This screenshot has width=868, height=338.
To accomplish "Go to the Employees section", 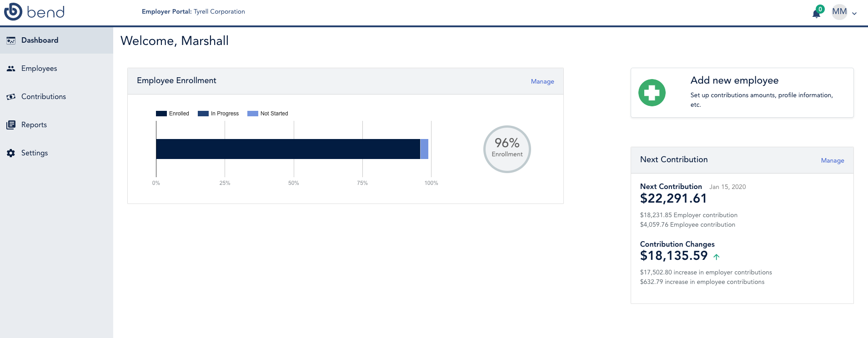I will pyautogui.click(x=56, y=68).
